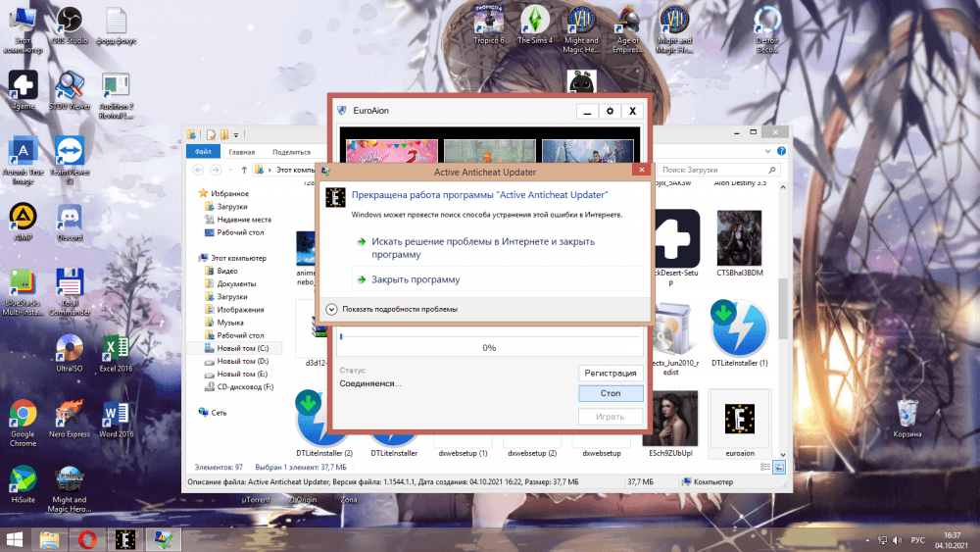Open OBS Studio desktop shortcut
Image resolution: width=980 pixels, height=552 pixels.
69,23
